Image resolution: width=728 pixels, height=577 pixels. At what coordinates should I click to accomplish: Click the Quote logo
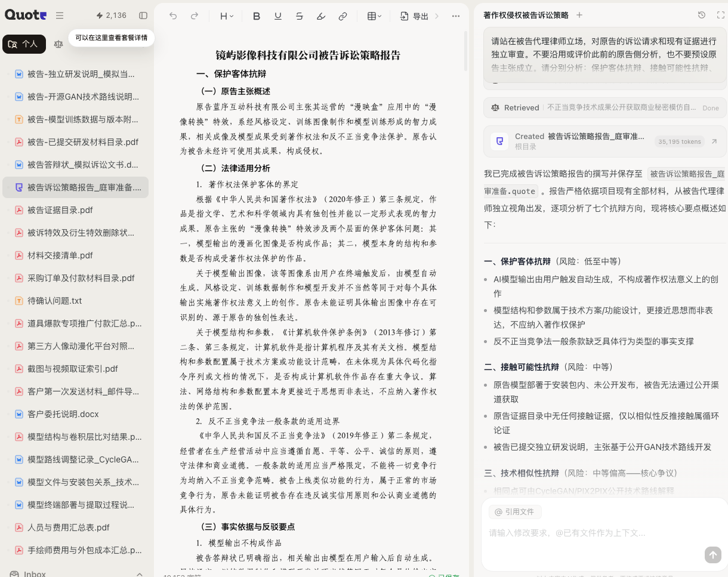[x=26, y=16]
